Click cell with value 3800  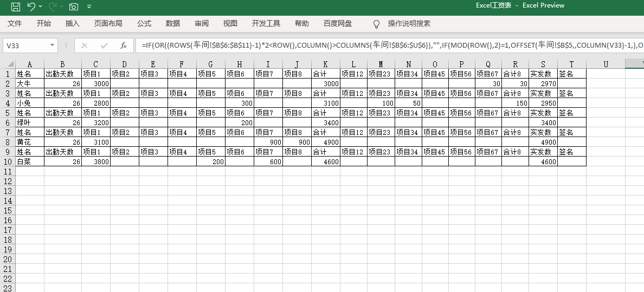tap(96, 161)
